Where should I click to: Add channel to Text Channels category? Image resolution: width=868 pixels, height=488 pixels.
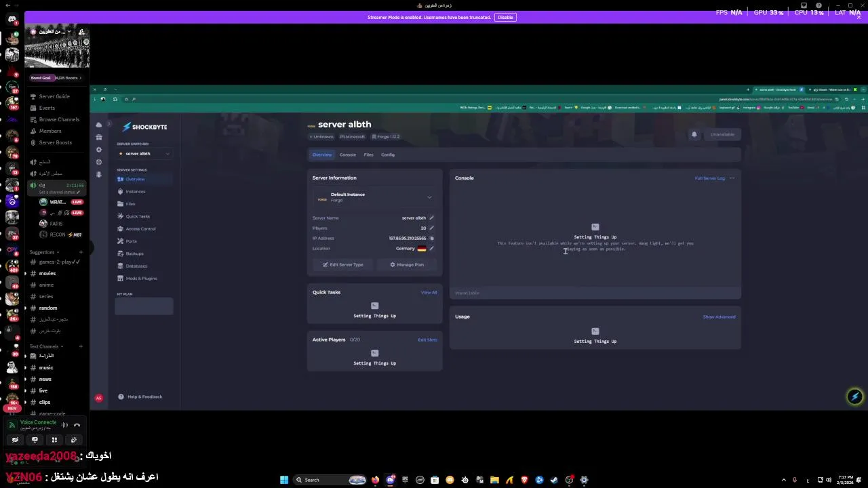pos(81,346)
